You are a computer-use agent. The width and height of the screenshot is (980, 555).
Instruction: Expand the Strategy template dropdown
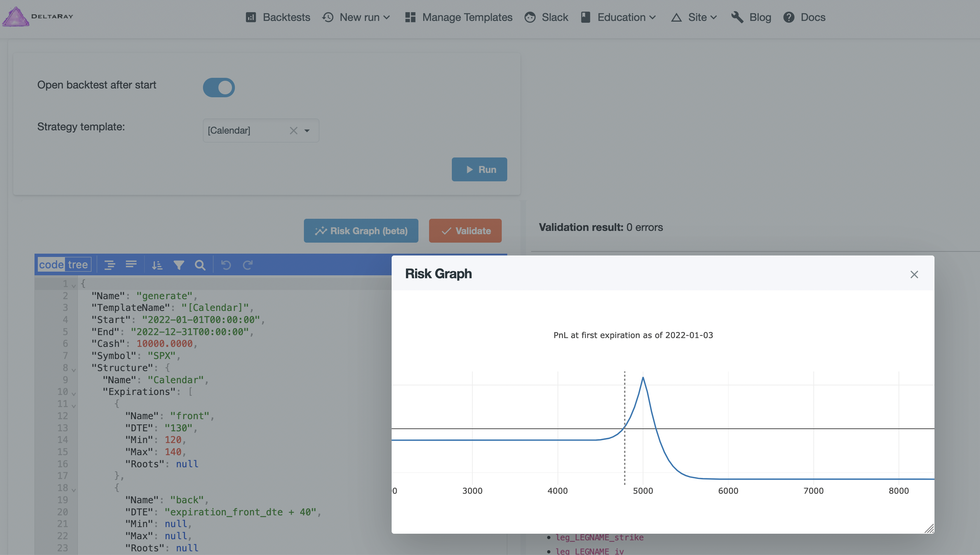[308, 130]
